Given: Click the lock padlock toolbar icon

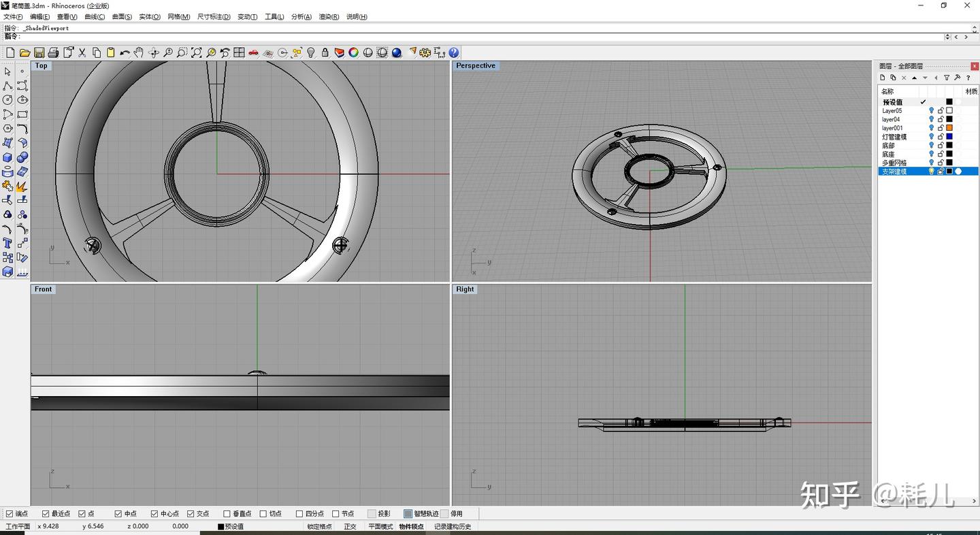Looking at the screenshot, I should [325, 52].
